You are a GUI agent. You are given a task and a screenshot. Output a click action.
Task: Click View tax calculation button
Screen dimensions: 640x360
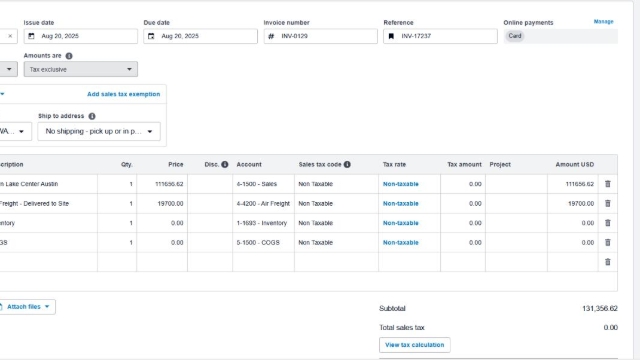(x=415, y=345)
